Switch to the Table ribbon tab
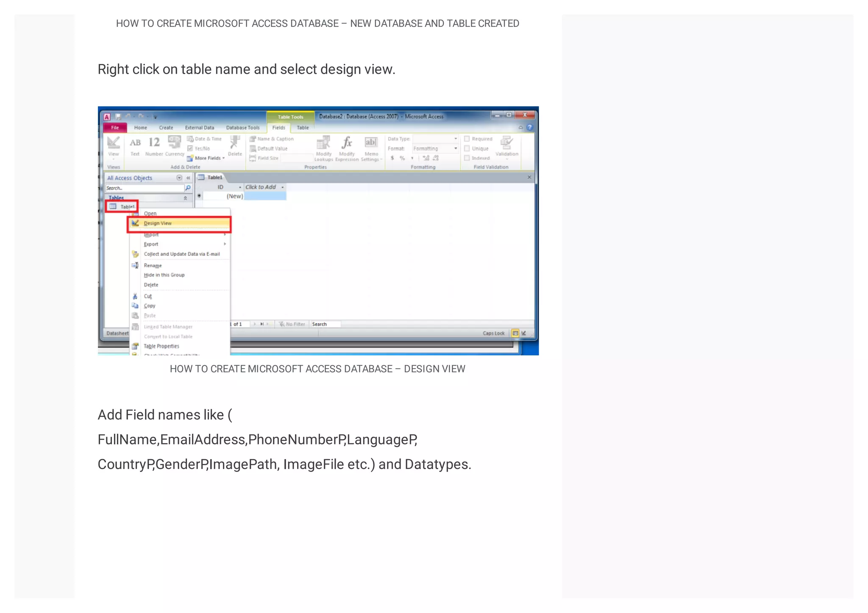The height and width of the screenshot is (613, 868). pyautogui.click(x=303, y=128)
